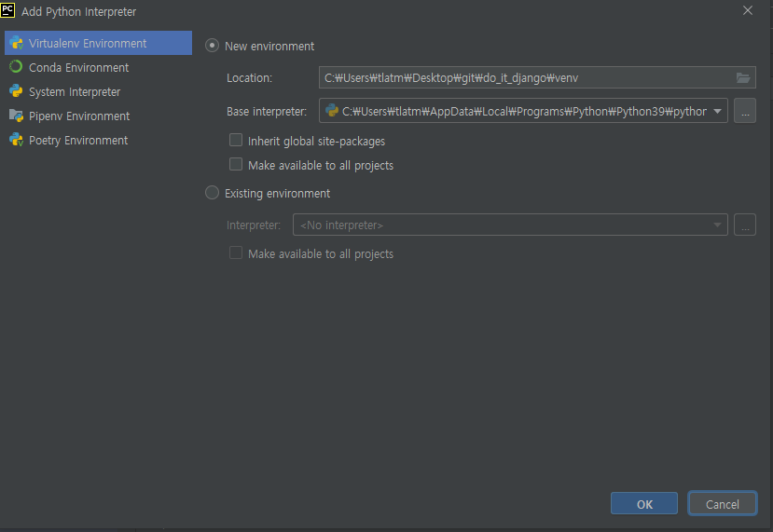Choose Poetry Environment in the list
Viewport: 773px width, 532px height.
point(98,141)
